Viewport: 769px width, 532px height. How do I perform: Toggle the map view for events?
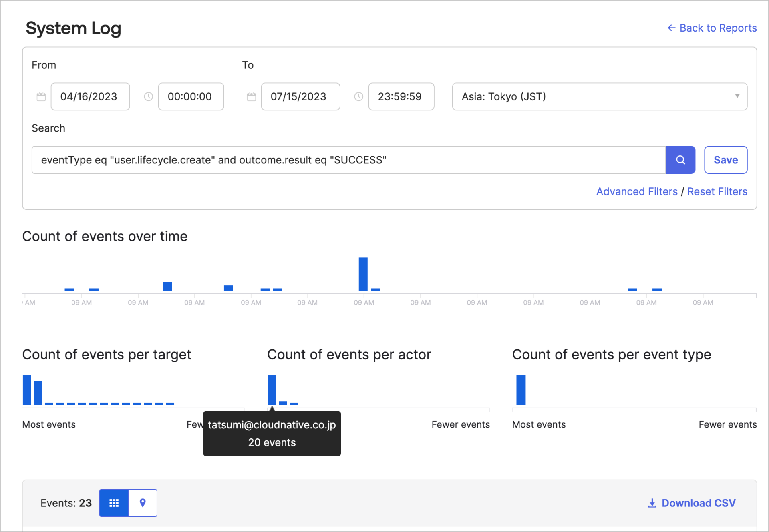point(143,503)
